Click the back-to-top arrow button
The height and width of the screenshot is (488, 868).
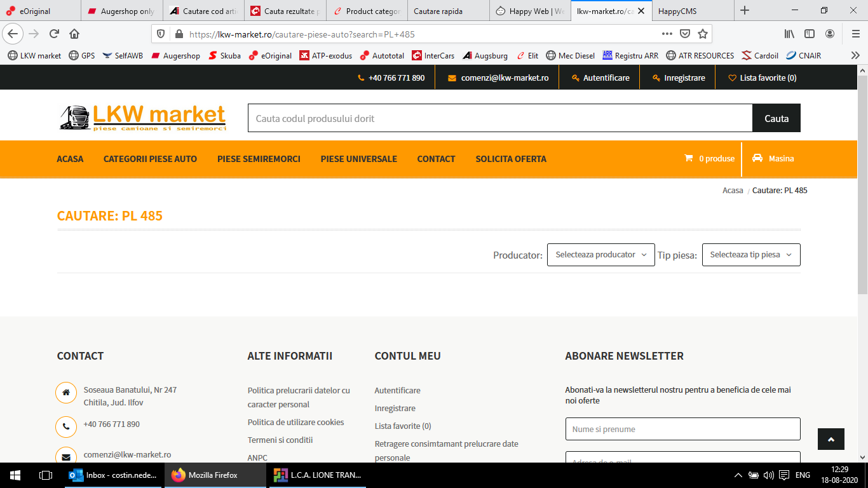(831, 439)
